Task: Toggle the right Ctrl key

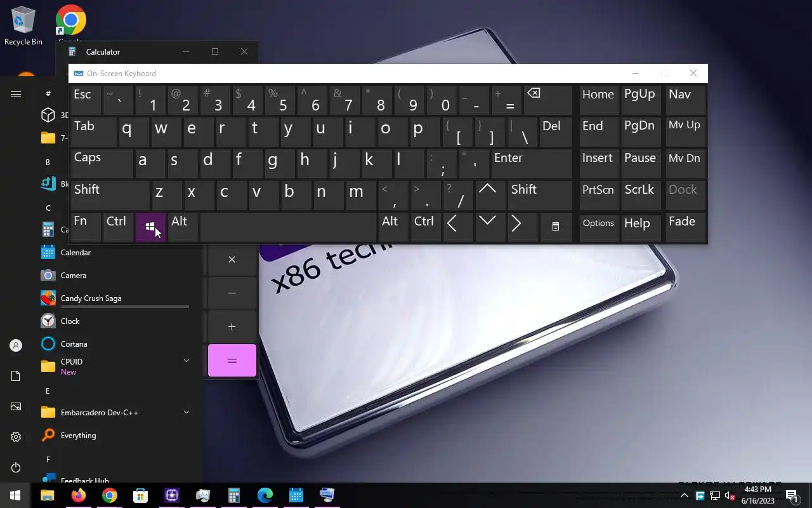Action: coord(425,227)
